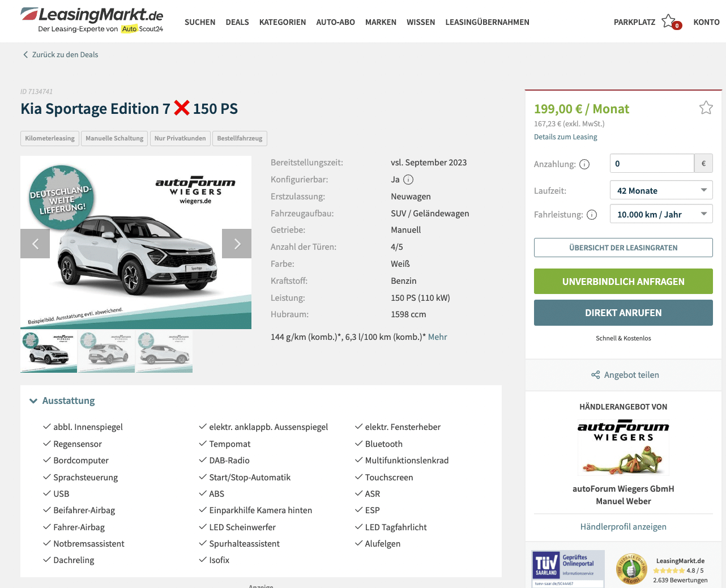The image size is (726, 588).
Task: Click the TÜV Saarland Geprüftes Onlineportal badge
Action: tap(568, 568)
